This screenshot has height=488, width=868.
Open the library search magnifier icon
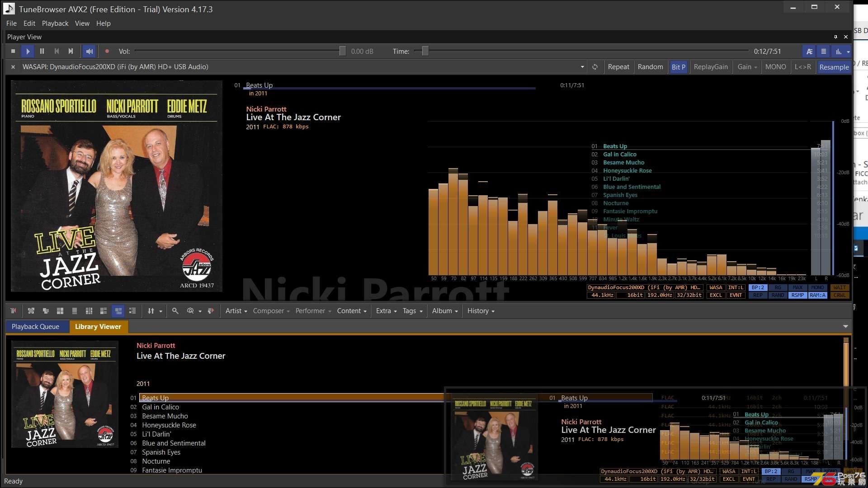point(175,311)
